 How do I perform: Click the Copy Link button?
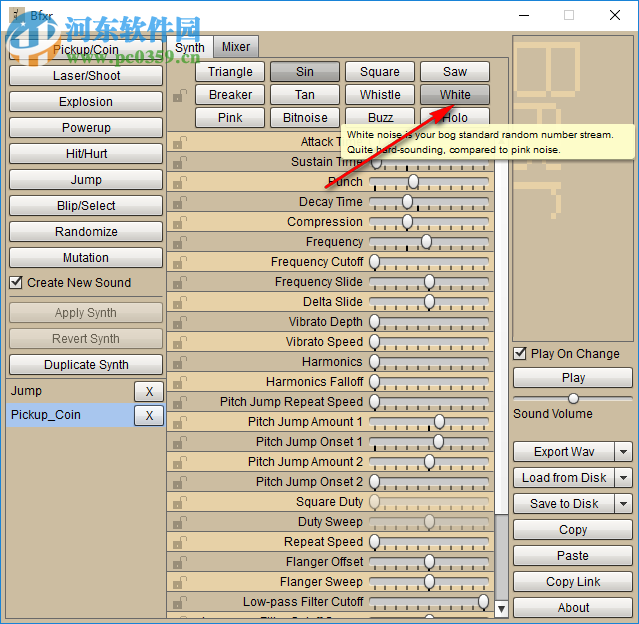[573, 582]
